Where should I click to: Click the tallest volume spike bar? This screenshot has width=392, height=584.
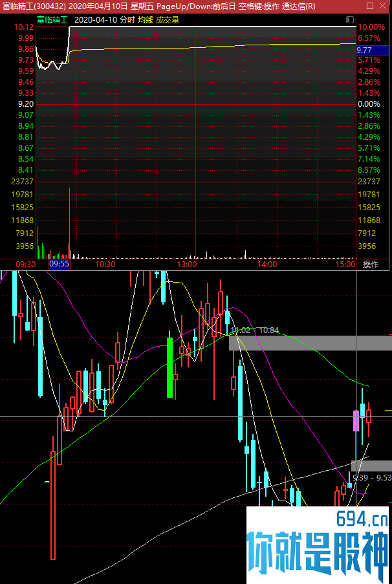click(x=69, y=222)
